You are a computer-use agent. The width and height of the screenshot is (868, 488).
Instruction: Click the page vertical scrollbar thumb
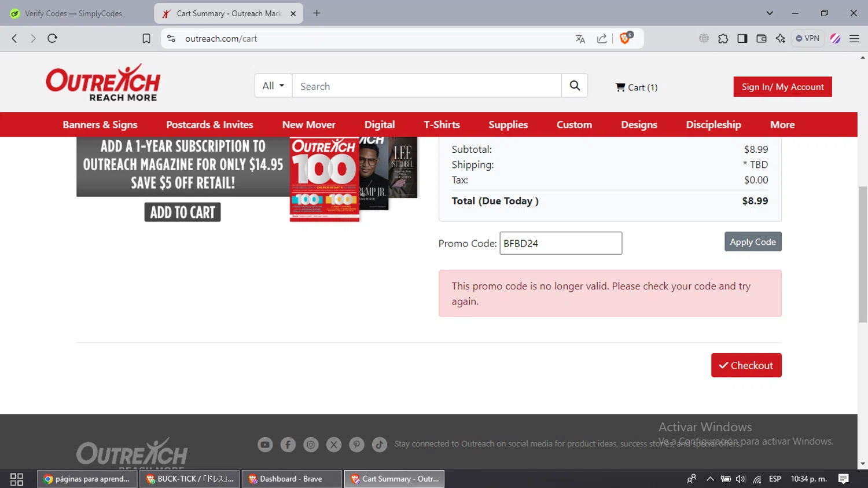(x=863, y=254)
